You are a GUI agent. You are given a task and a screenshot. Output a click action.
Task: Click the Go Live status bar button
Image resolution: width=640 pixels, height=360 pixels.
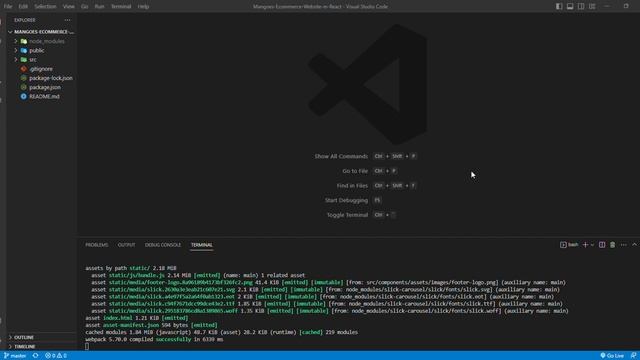click(612, 356)
